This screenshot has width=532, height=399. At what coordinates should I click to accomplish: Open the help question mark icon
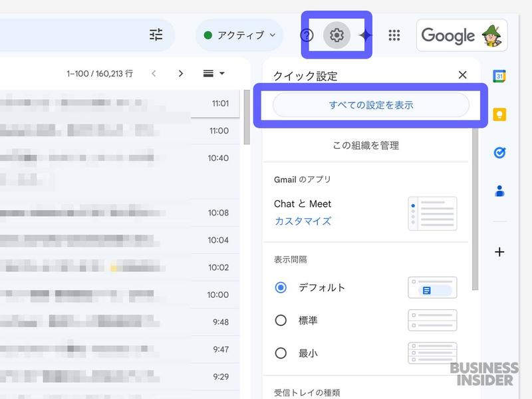307,35
